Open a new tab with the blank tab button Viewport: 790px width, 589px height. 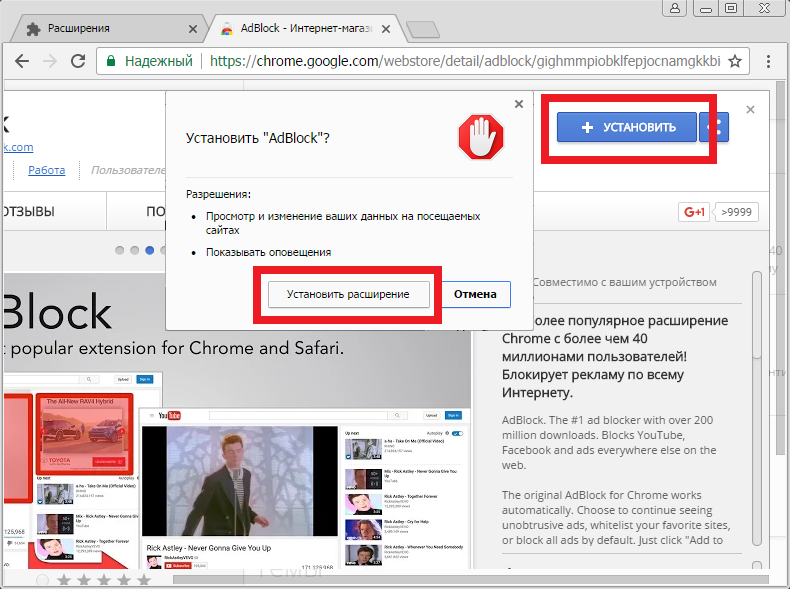point(423,30)
